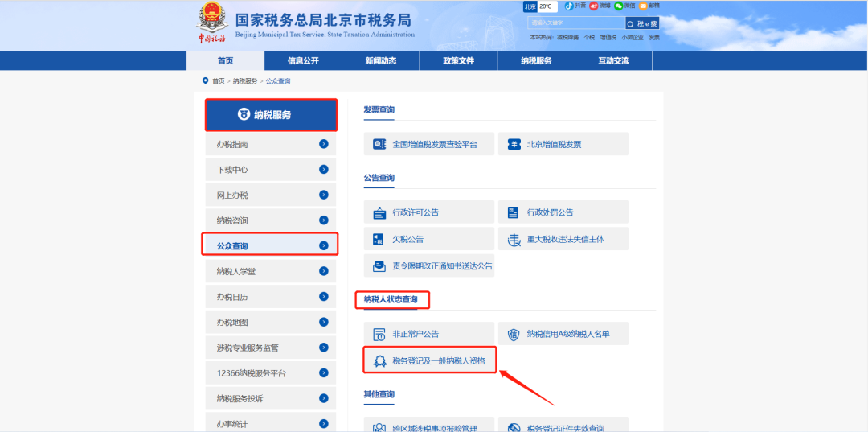The image size is (868, 432).
Task: Click the 公告查询 section heading
Action: [379, 179]
